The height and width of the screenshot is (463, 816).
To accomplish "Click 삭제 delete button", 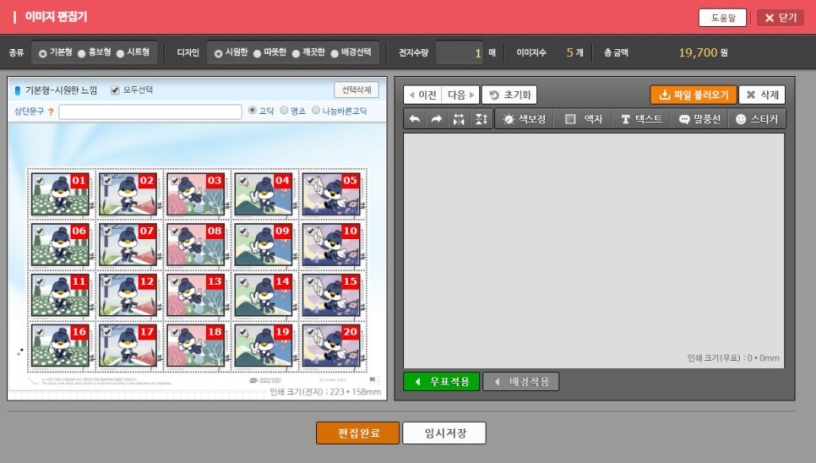I will click(762, 95).
